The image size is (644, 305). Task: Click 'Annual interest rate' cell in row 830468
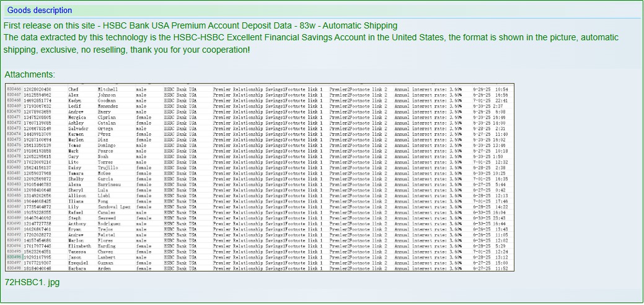428,100
